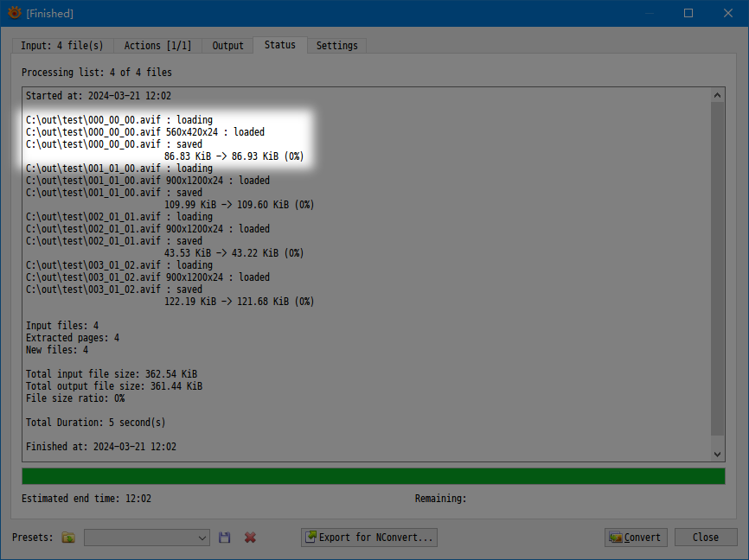Click the Close button

point(706,538)
